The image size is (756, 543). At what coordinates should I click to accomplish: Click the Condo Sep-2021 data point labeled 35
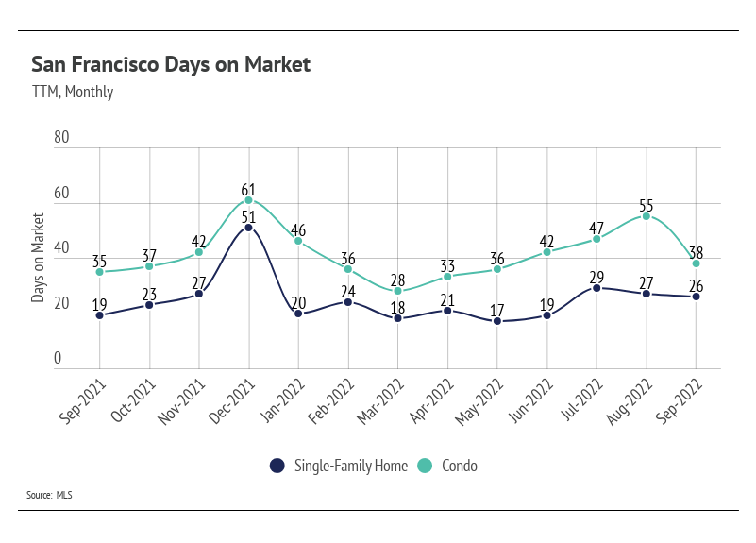tap(99, 272)
